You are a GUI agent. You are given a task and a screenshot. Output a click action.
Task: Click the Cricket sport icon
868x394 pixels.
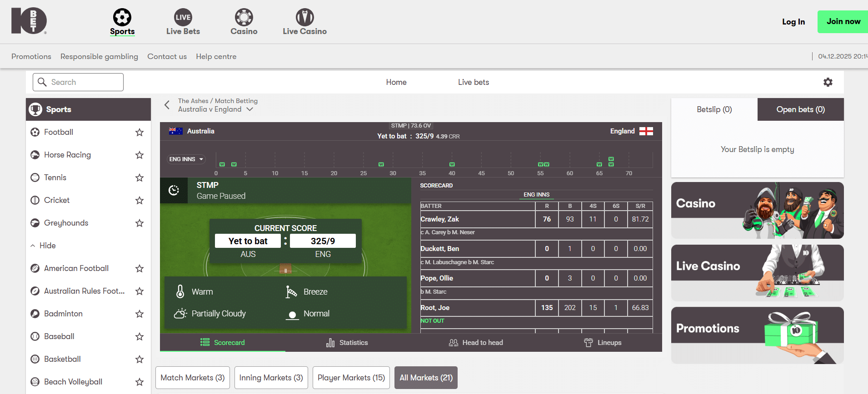[35, 200]
